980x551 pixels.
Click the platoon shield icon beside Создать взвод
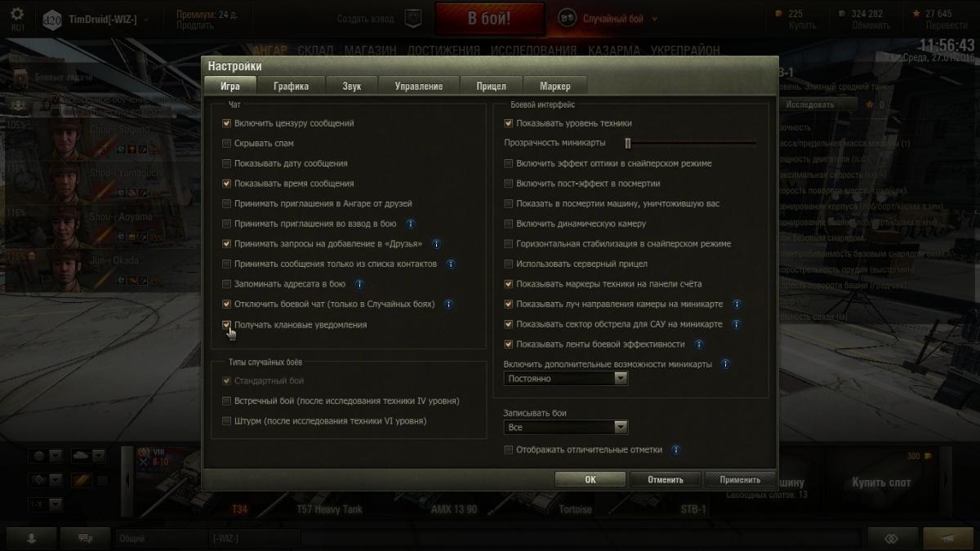pos(414,18)
